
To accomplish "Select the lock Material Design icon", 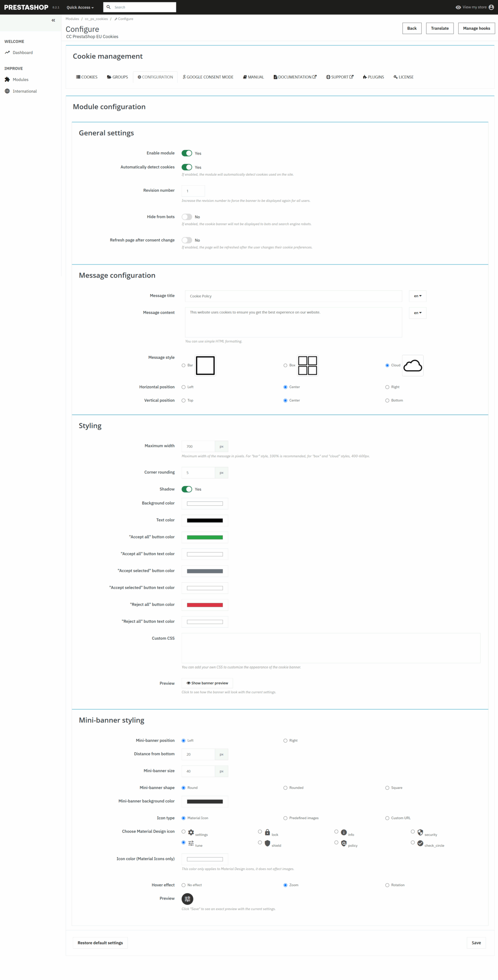I will (267, 832).
